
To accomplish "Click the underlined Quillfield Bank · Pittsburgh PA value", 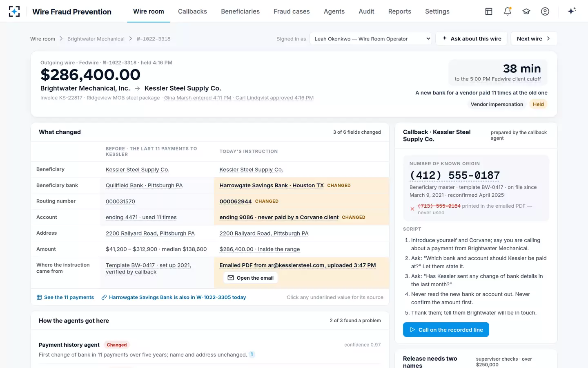I will coord(144,186).
